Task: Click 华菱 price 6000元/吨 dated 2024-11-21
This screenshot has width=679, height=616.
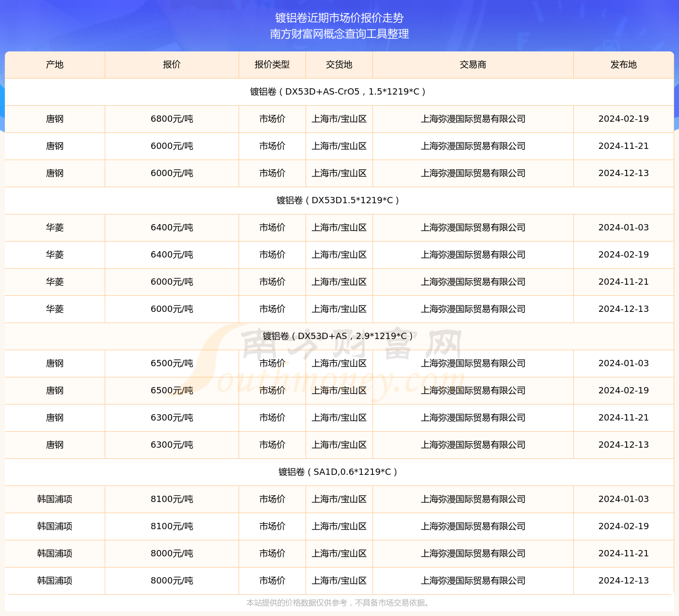Action: (x=172, y=282)
